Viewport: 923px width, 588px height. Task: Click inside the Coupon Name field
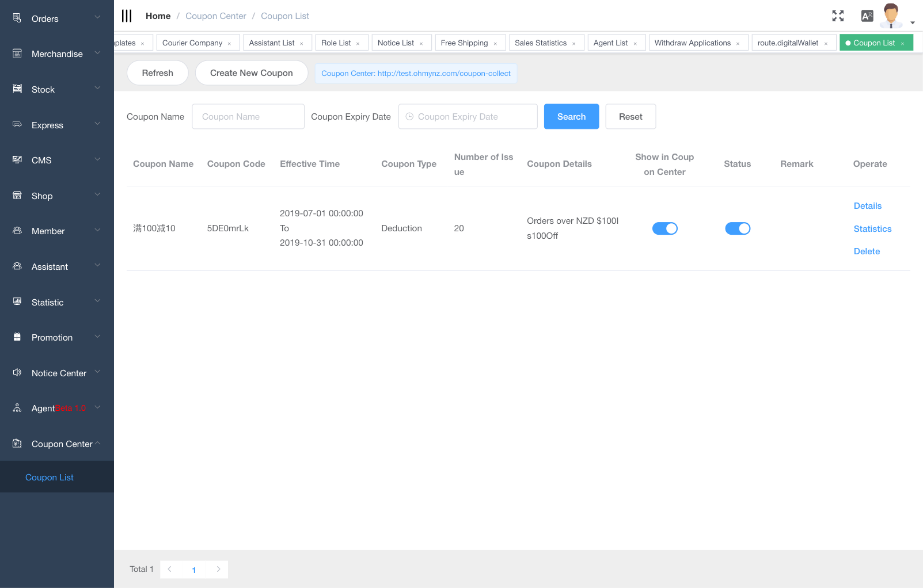tap(248, 116)
